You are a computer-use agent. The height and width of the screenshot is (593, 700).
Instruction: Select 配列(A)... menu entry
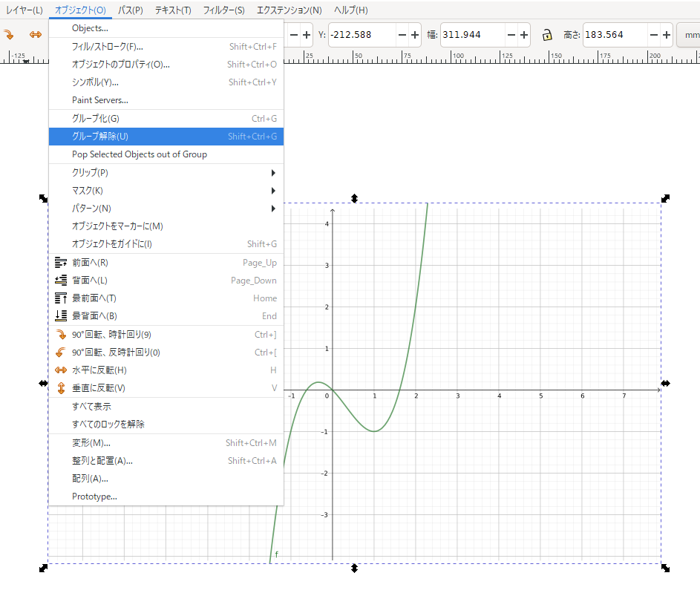(x=166, y=479)
